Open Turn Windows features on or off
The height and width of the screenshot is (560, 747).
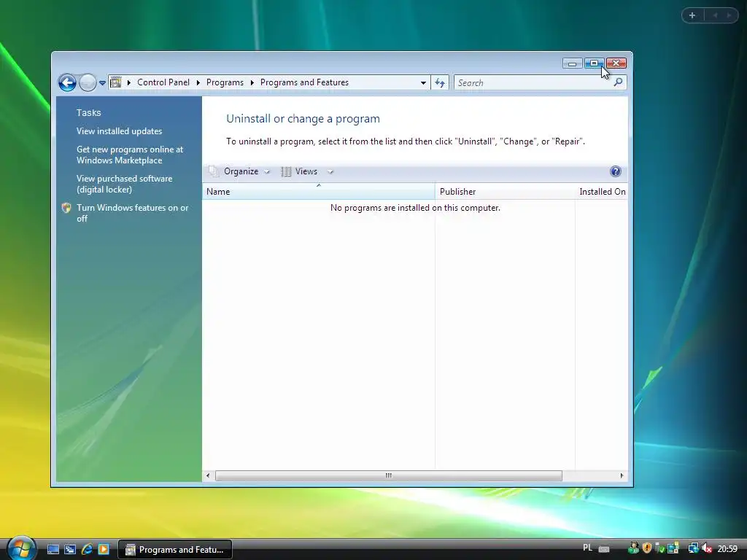tap(133, 213)
